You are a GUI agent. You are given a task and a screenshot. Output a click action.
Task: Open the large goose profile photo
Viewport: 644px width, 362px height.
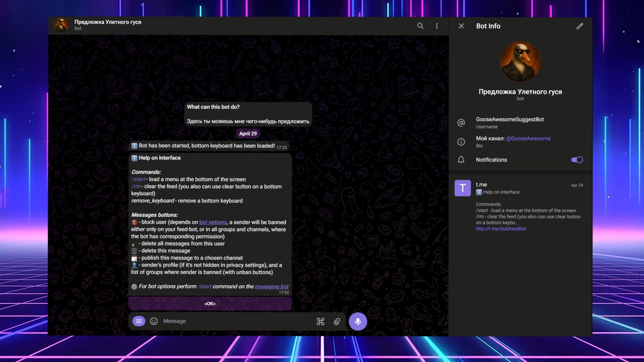pyautogui.click(x=520, y=61)
